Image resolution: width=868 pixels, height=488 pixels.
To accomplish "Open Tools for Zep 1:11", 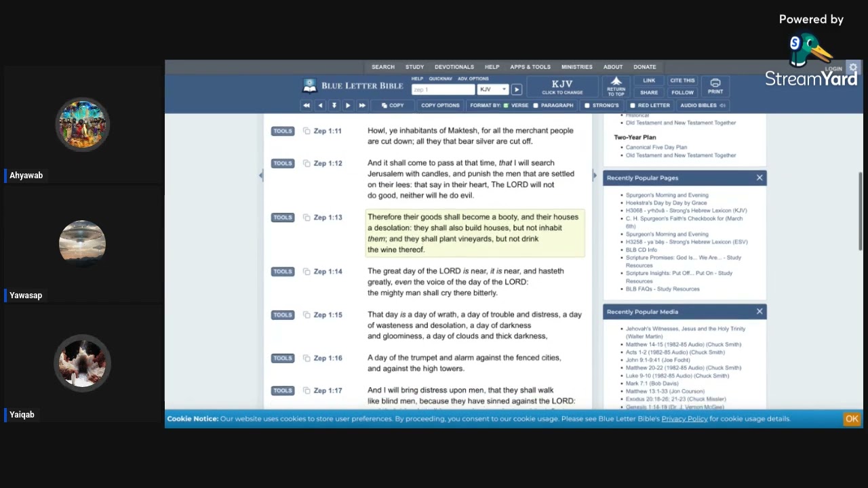I will click(283, 131).
